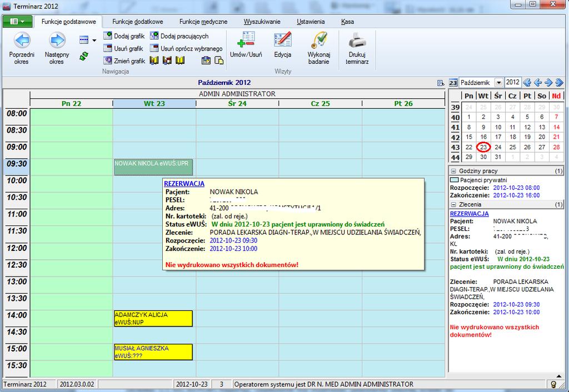Click the copy documents icon in Nawigacja
The image size is (569, 392).
(x=219, y=61)
